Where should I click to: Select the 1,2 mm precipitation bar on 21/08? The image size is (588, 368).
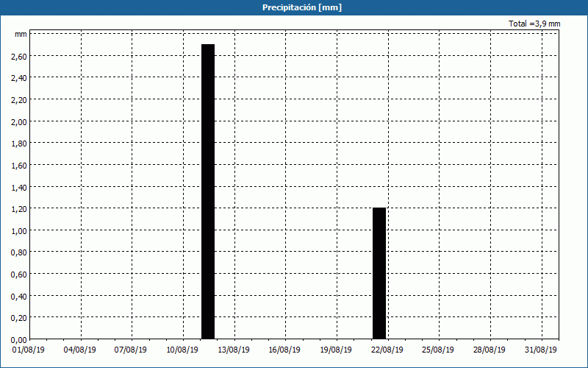click(379, 273)
